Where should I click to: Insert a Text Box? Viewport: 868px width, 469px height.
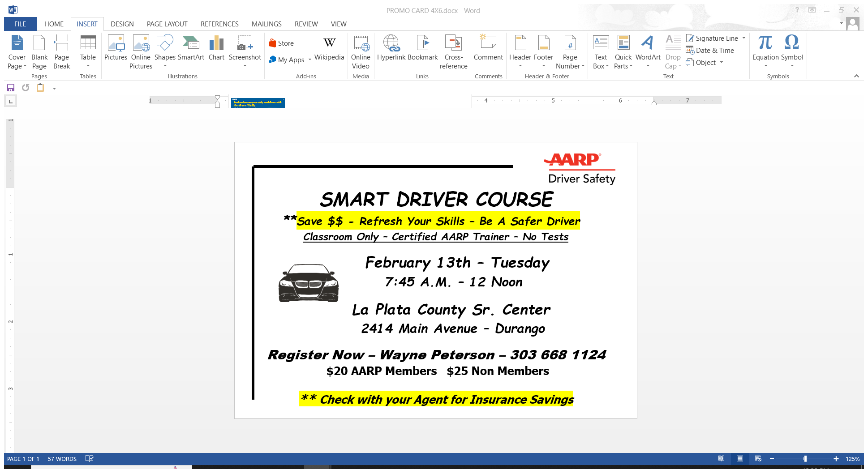(601, 52)
